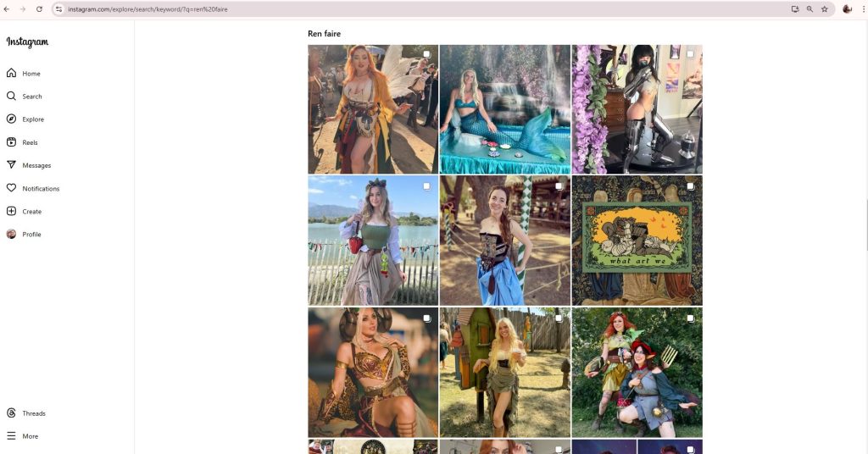Click the Create plus icon
This screenshot has width=868, height=454.
click(x=12, y=211)
